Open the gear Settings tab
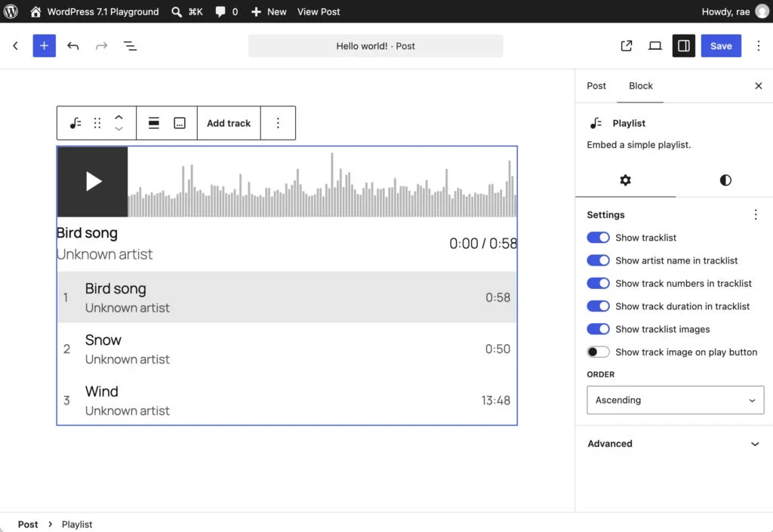The height and width of the screenshot is (532, 773). pos(625,180)
